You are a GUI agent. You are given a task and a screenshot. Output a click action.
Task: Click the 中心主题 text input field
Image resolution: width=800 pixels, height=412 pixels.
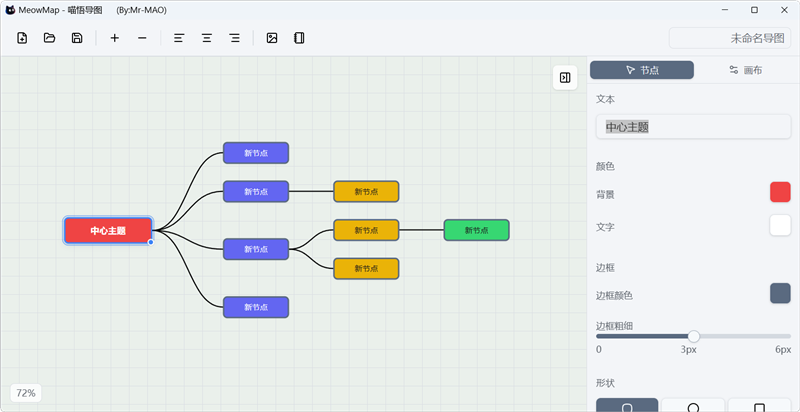693,127
